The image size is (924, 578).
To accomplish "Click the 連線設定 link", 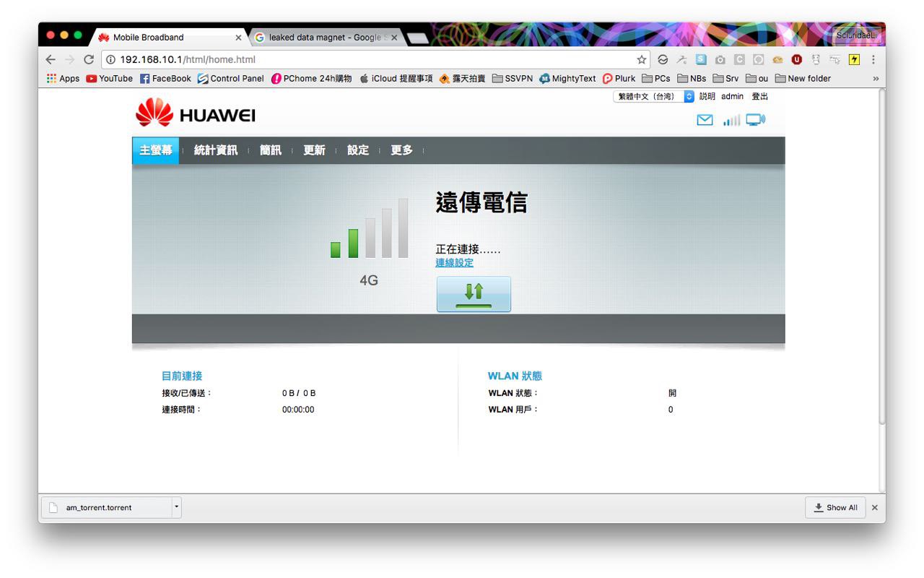I will tap(454, 263).
